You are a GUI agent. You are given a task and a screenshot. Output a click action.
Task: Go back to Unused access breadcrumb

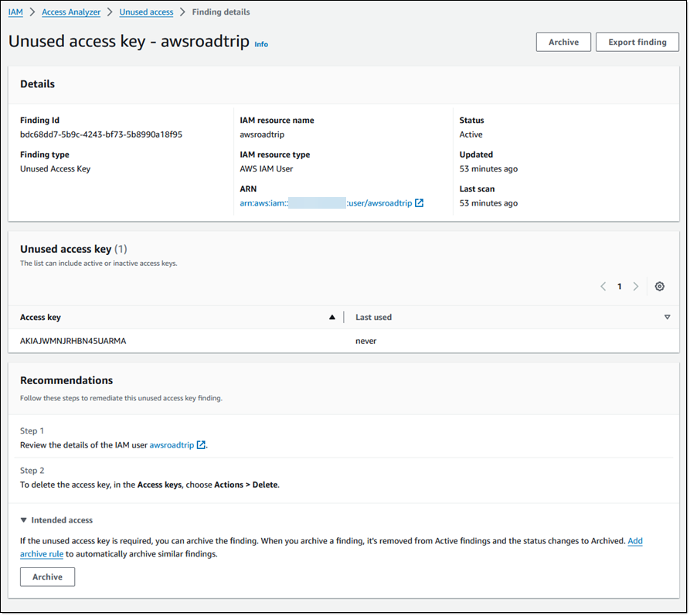pos(146,12)
